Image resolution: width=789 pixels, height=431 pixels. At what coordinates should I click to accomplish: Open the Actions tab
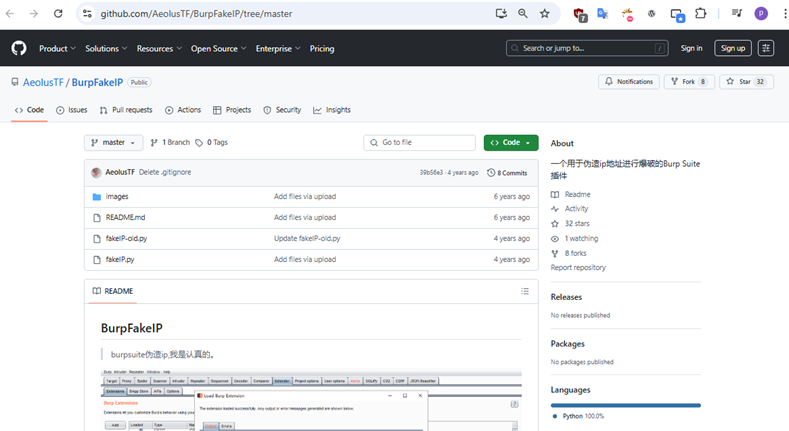click(183, 110)
